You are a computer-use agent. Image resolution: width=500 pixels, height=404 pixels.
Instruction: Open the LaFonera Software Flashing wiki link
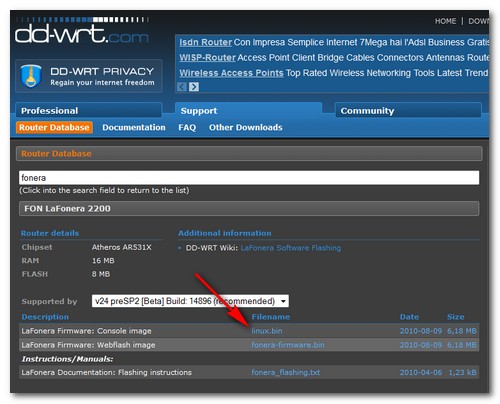point(291,248)
